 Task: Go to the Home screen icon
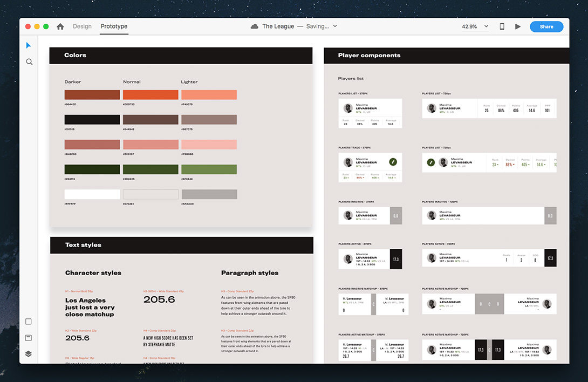click(x=60, y=26)
